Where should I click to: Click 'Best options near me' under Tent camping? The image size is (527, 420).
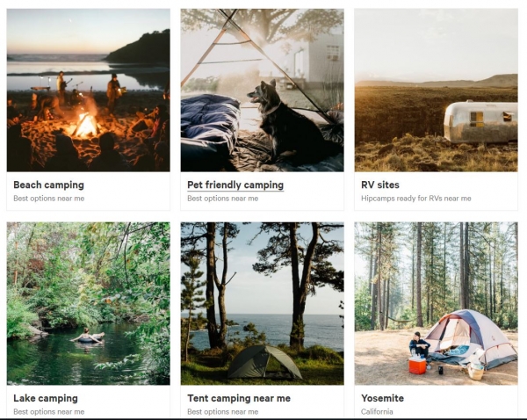point(222,411)
